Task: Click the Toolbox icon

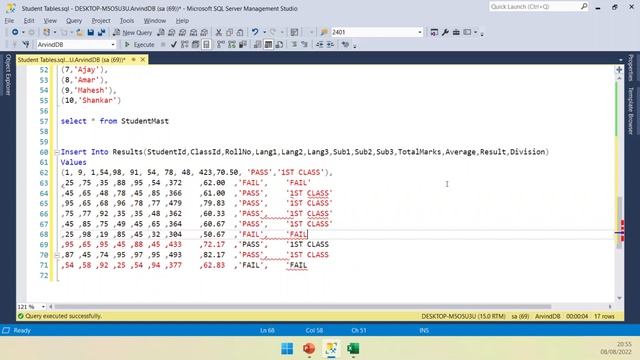Action: [x=456, y=32]
